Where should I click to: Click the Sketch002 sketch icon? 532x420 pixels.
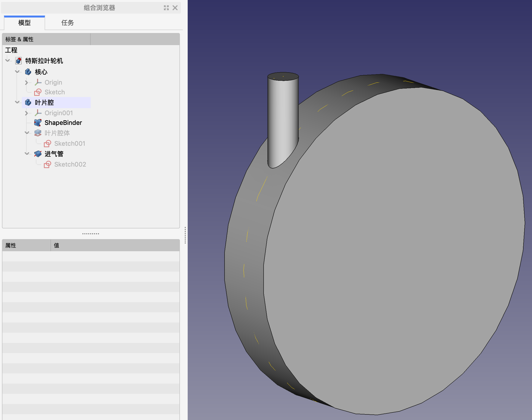(48, 164)
